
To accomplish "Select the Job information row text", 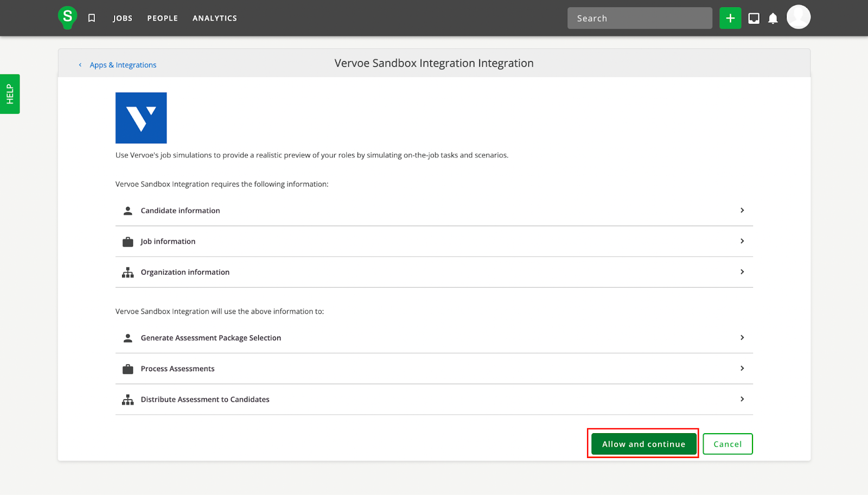I will pyautogui.click(x=168, y=242).
